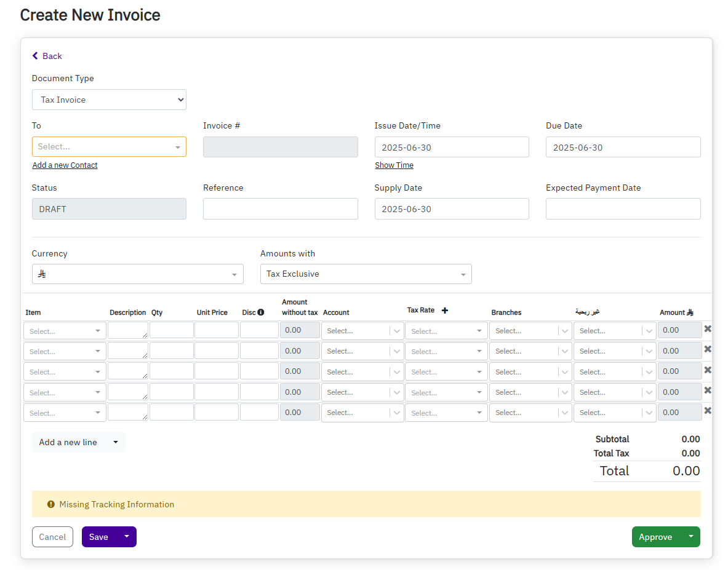This screenshot has height=570, width=728.
Task: Click the Reference input field
Action: [x=280, y=209]
